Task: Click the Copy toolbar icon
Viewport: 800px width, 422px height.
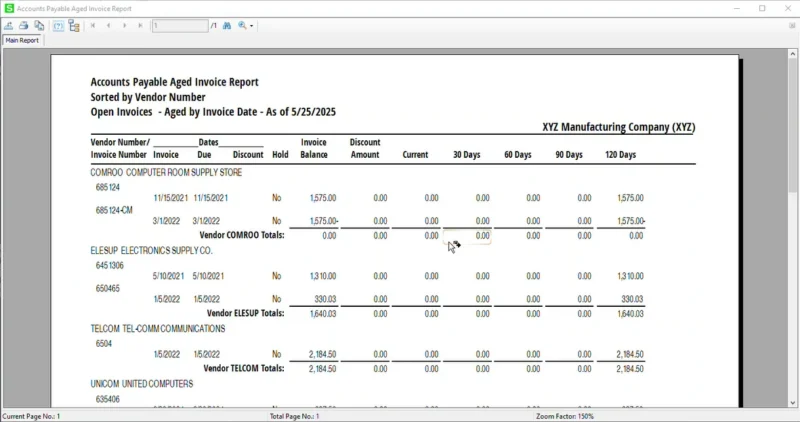Action: coord(39,26)
